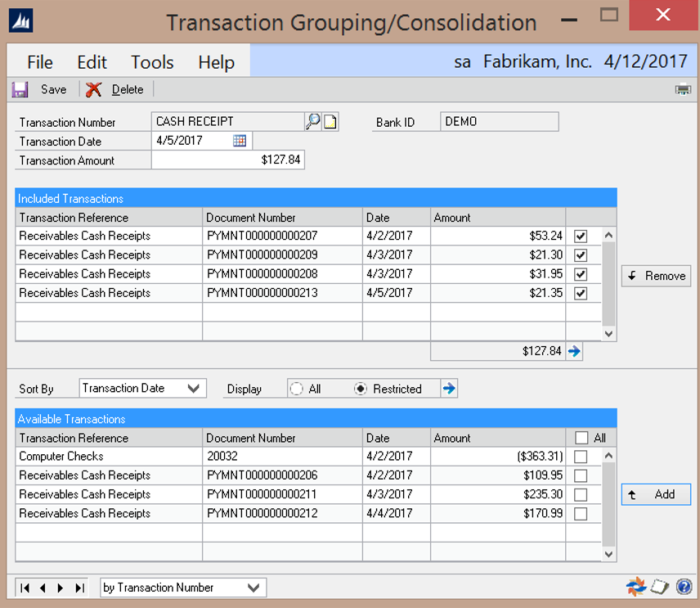Click the printer icon at top right
The width and height of the screenshot is (700, 608).
683,89
